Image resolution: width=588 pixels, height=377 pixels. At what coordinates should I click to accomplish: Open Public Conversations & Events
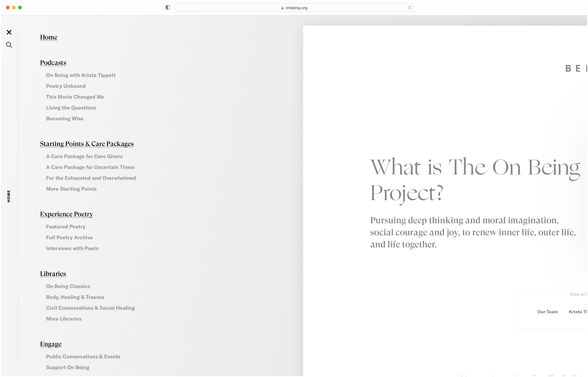[83, 357]
